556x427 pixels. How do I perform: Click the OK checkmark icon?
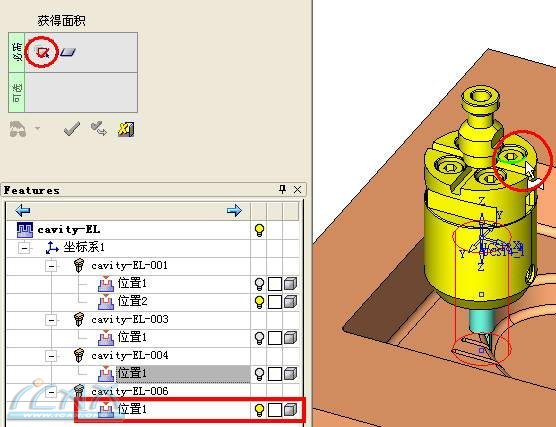(x=72, y=129)
